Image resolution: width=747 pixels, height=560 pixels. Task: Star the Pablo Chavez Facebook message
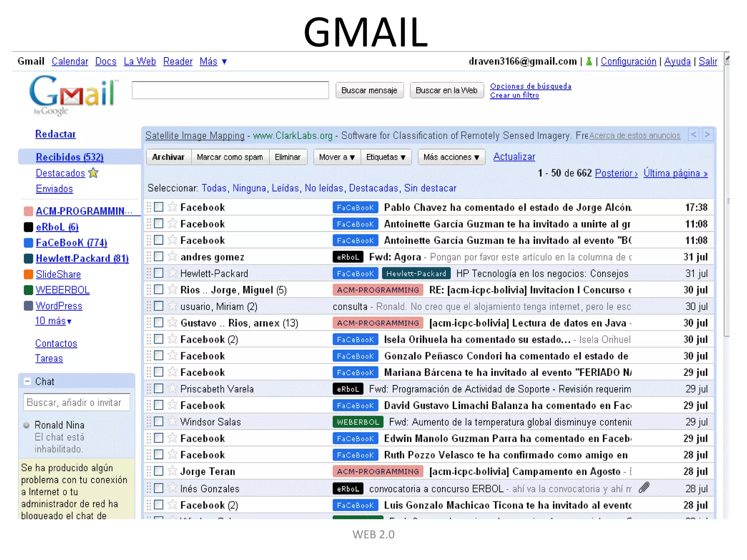point(173,207)
